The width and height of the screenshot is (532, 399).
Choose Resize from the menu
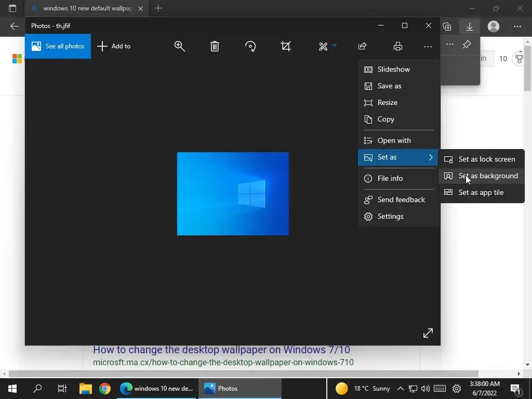[x=398, y=102]
